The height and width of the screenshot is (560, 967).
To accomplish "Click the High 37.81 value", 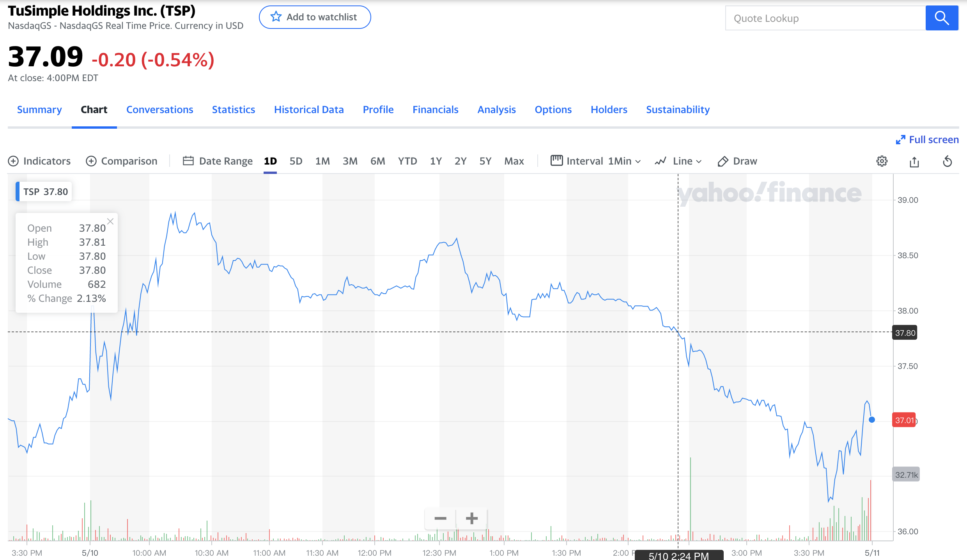I will click(x=92, y=242).
